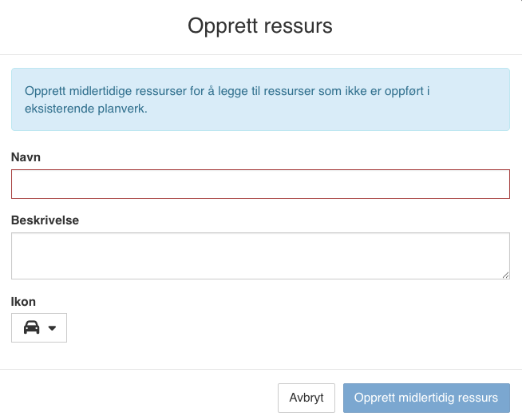
Task: Click the word eksisterende in the banner
Action: [57, 109]
